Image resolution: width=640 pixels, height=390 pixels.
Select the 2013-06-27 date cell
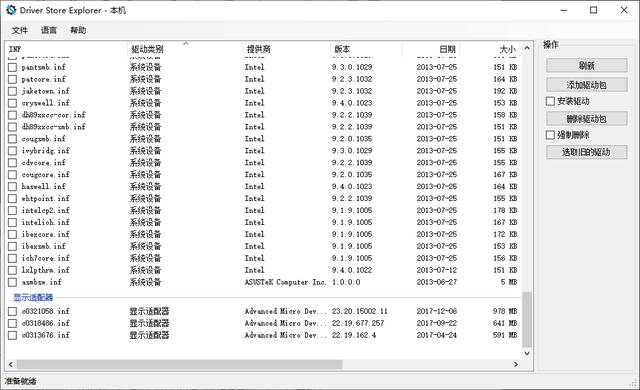pyautogui.click(x=437, y=282)
